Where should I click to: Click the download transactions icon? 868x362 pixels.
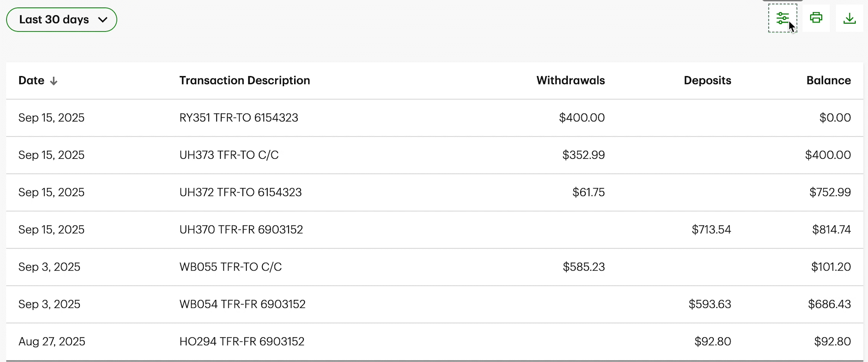click(x=849, y=18)
